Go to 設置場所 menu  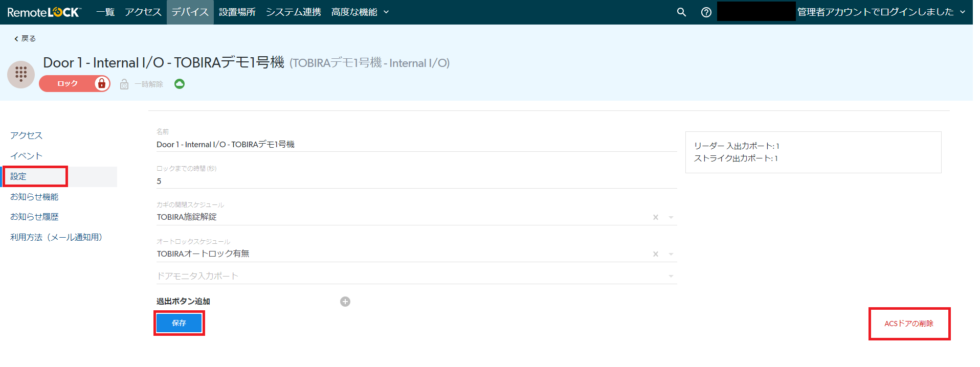[237, 12]
